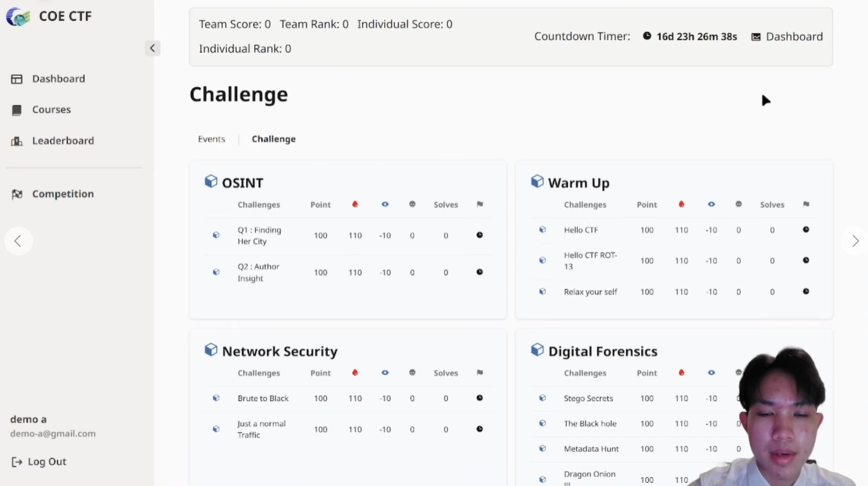Viewport: 868px width, 486px height.
Task: Click the Network Security cube icon
Action: pyautogui.click(x=211, y=350)
